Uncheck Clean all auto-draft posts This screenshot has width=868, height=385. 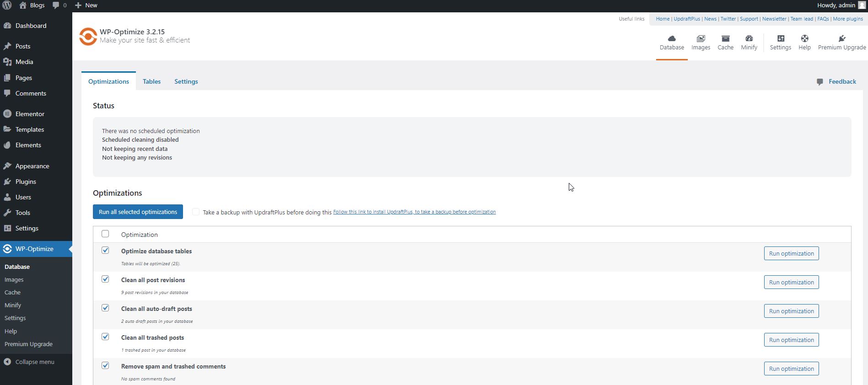point(105,308)
